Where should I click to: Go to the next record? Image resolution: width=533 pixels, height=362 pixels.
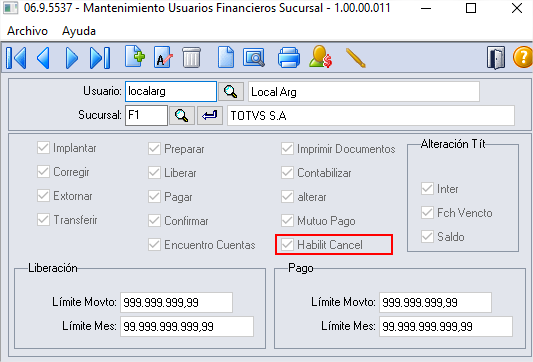pyautogui.click(x=72, y=58)
